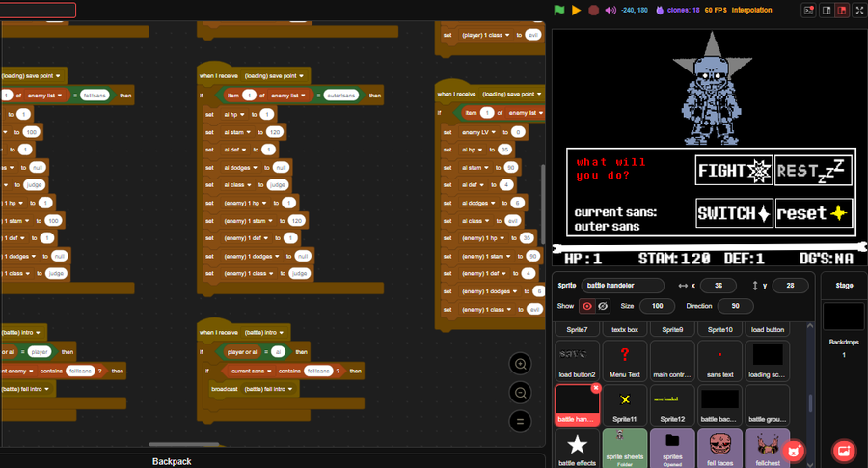Collapse the opened sprites folder
The height and width of the screenshot is (468, 868).
[x=672, y=449]
